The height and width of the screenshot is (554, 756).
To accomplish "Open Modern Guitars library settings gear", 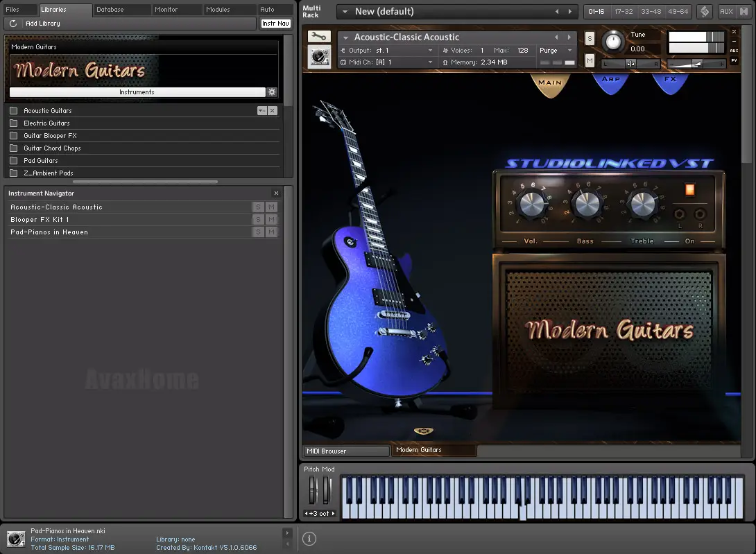I will pyautogui.click(x=272, y=92).
